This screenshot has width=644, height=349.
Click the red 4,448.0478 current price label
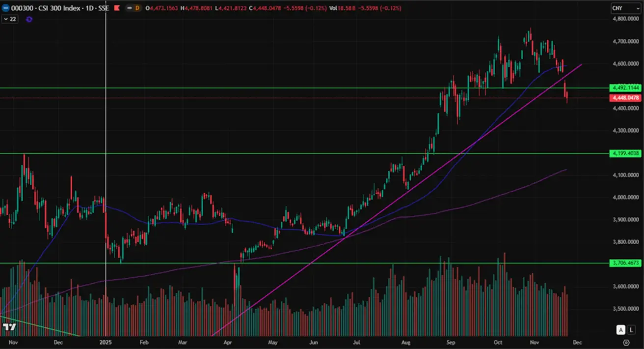[x=625, y=98]
